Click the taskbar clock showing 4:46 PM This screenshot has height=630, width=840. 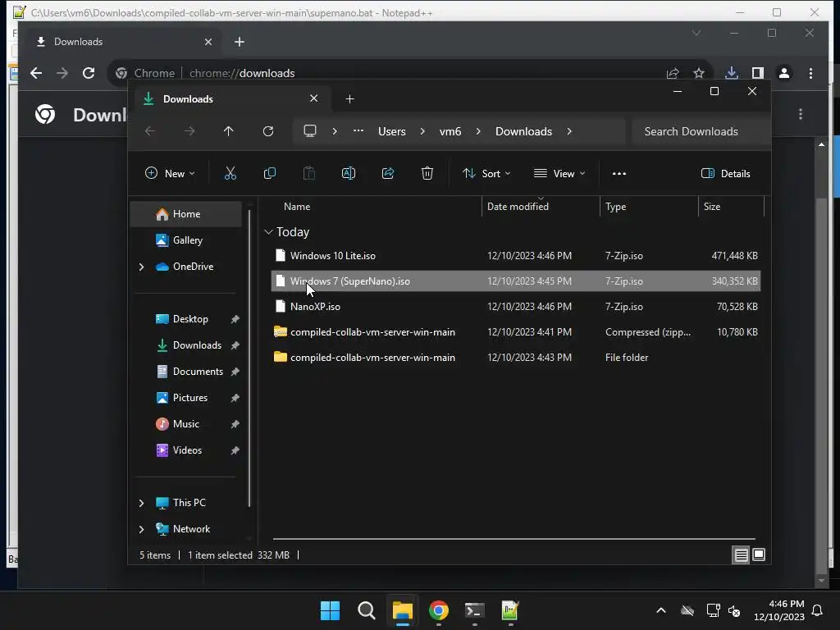point(779,610)
